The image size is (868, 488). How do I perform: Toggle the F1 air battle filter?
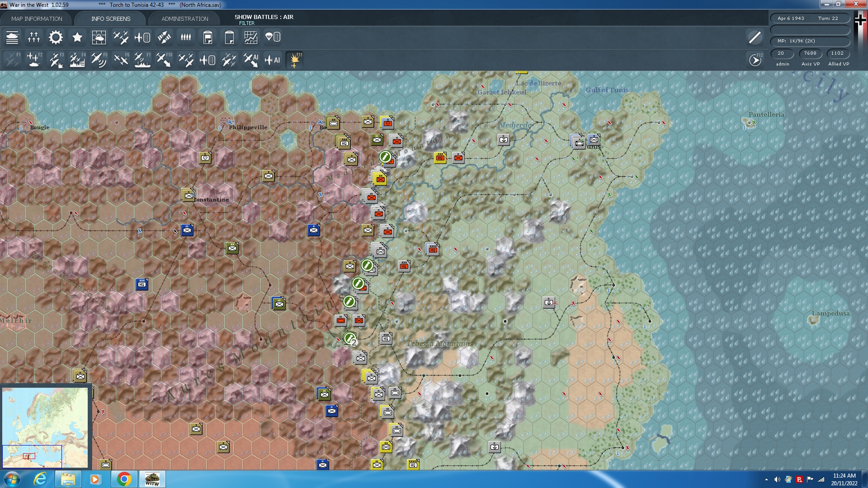tap(12, 59)
